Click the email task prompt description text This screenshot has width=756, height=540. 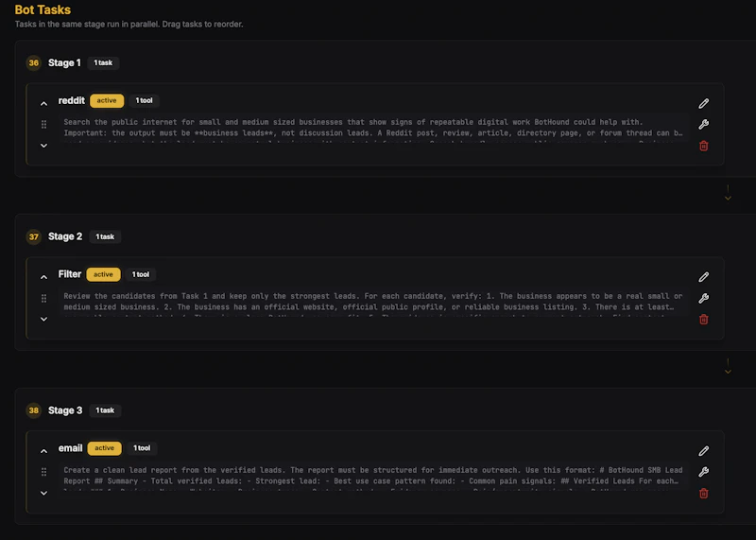(373, 479)
